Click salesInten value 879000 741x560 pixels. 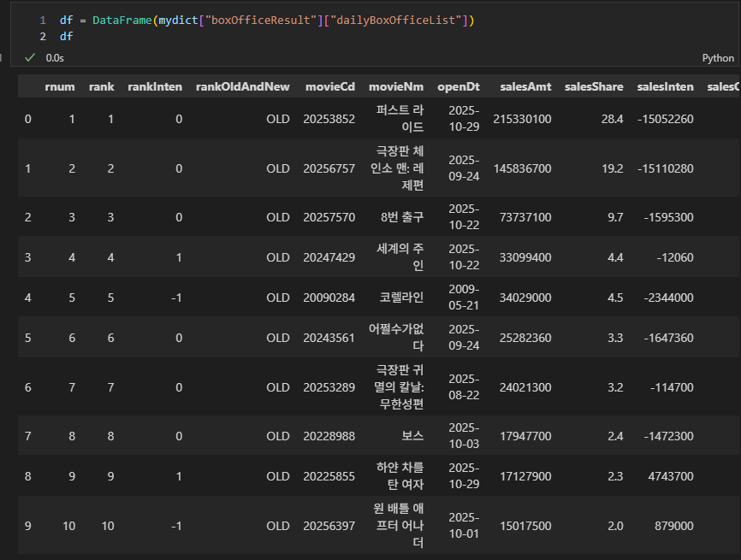pyautogui.click(x=674, y=526)
